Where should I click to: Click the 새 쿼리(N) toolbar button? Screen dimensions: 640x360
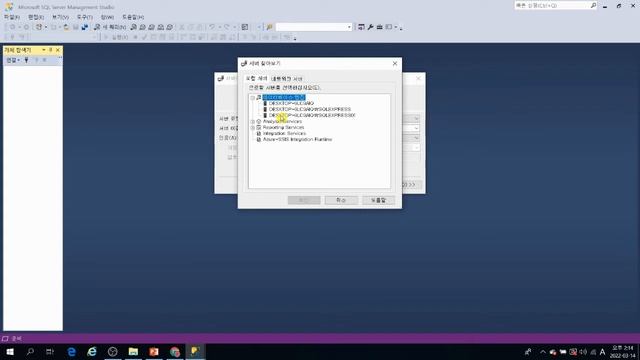pyautogui.click(x=110, y=27)
